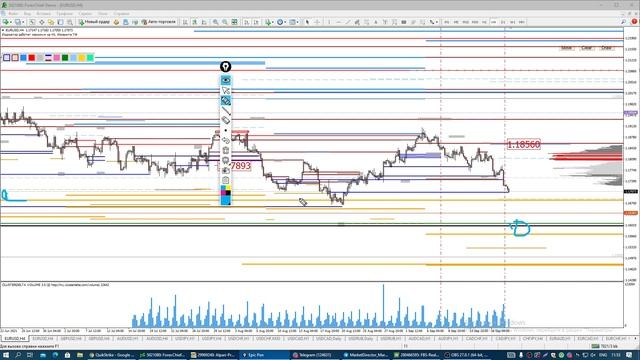Open the search magnifier at toolbar right
This screenshot has height=360, width=640.
(x=623, y=22)
